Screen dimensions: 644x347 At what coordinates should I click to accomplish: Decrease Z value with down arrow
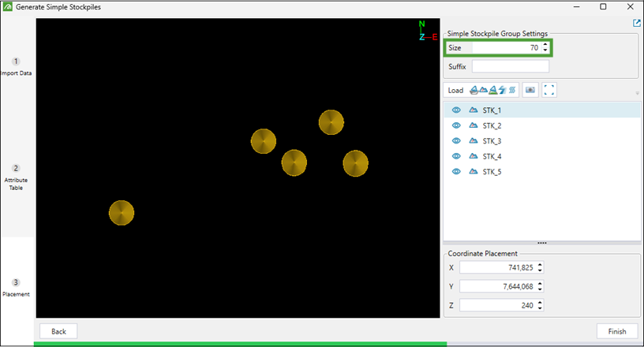(x=540, y=308)
